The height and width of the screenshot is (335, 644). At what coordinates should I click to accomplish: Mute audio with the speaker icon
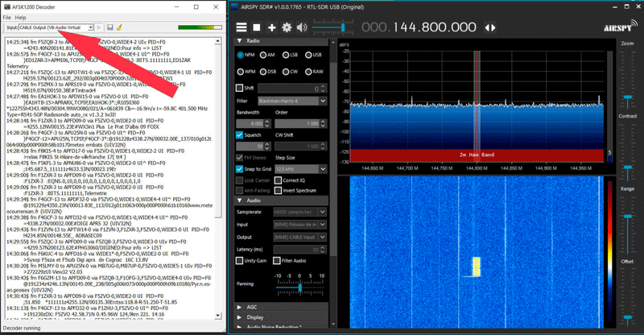tap(302, 27)
